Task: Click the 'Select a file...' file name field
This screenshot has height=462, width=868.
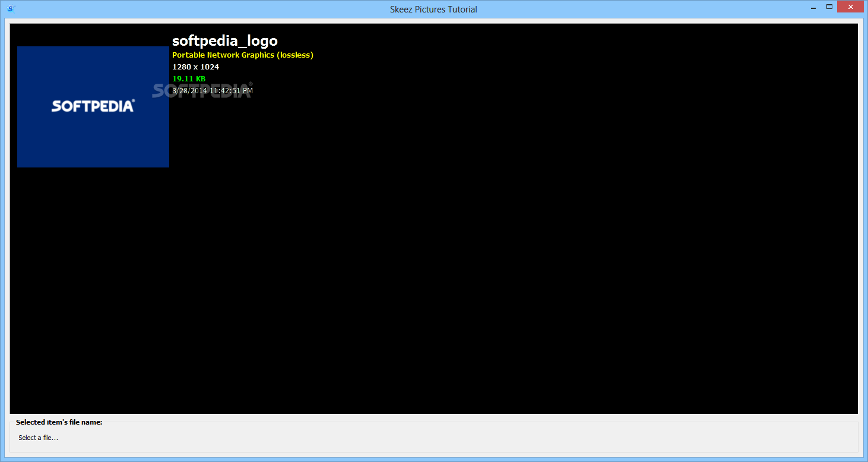Action: tap(39, 438)
